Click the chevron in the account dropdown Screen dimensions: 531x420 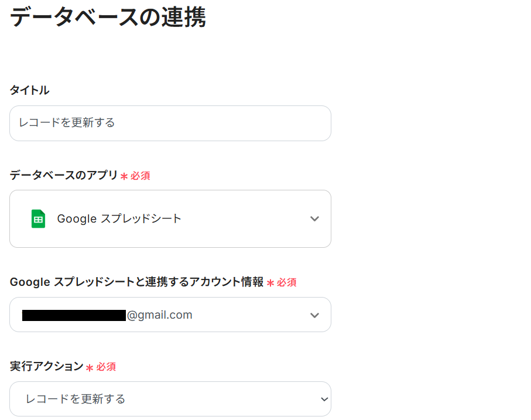(x=314, y=315)
